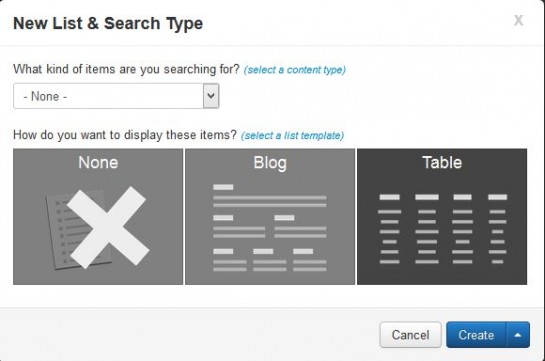Click the Table columns grid icon
Viewport: 545px width, 361px height.
point(443,229)
